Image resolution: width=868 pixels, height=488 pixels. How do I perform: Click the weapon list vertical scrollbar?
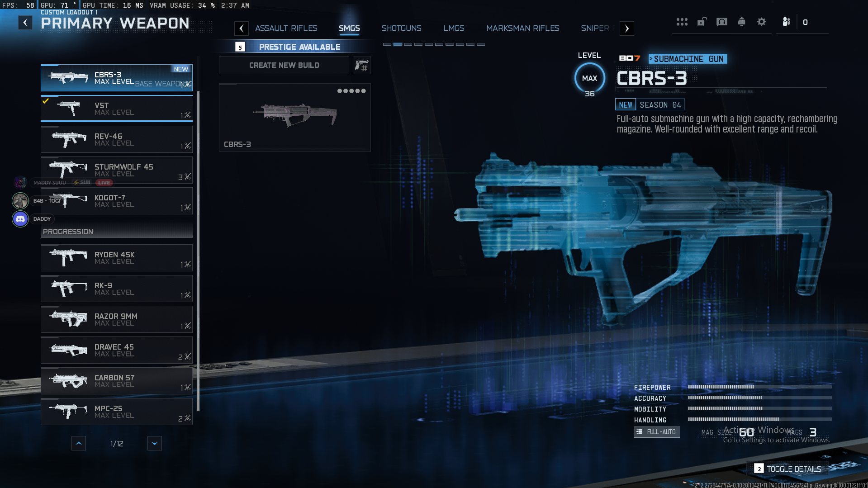198,251
